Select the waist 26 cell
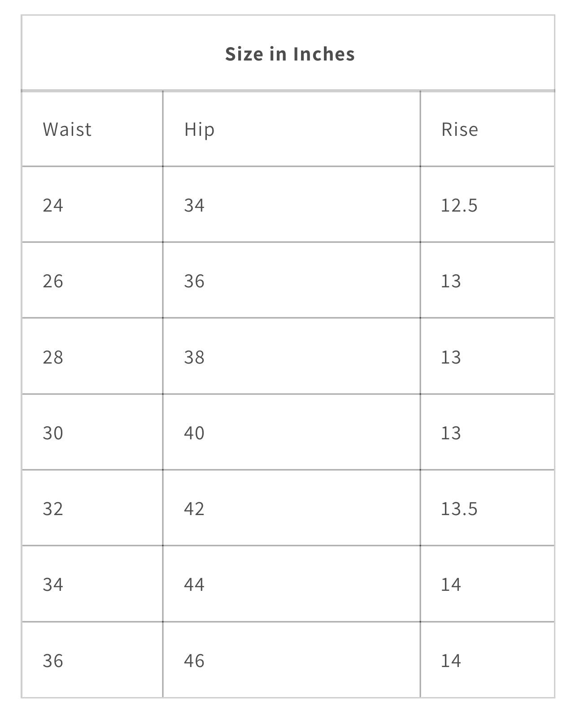This screenshot has height=728, width=576. coord(53,281)
